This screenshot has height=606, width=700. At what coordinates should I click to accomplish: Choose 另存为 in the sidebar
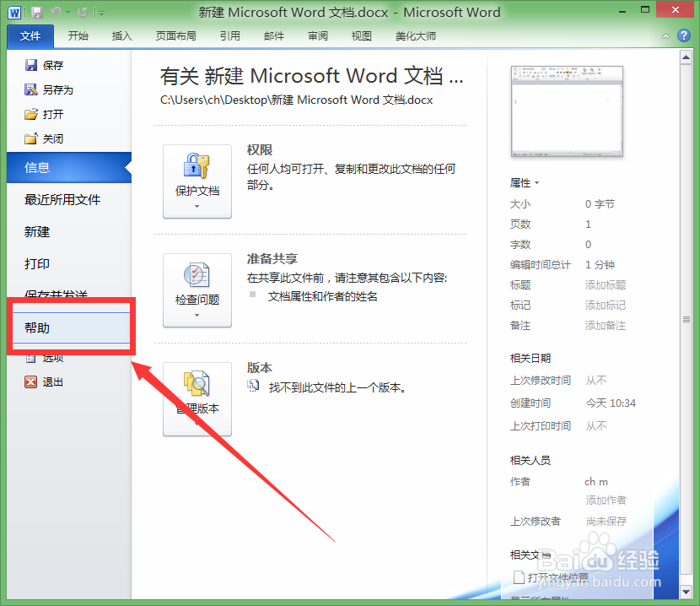click(x=49, y=89)
